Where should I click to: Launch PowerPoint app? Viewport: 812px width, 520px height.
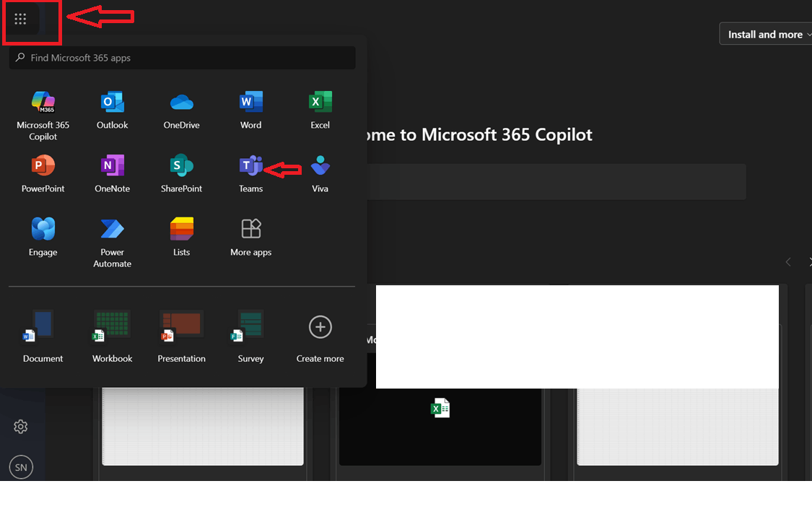click(43, 173)
